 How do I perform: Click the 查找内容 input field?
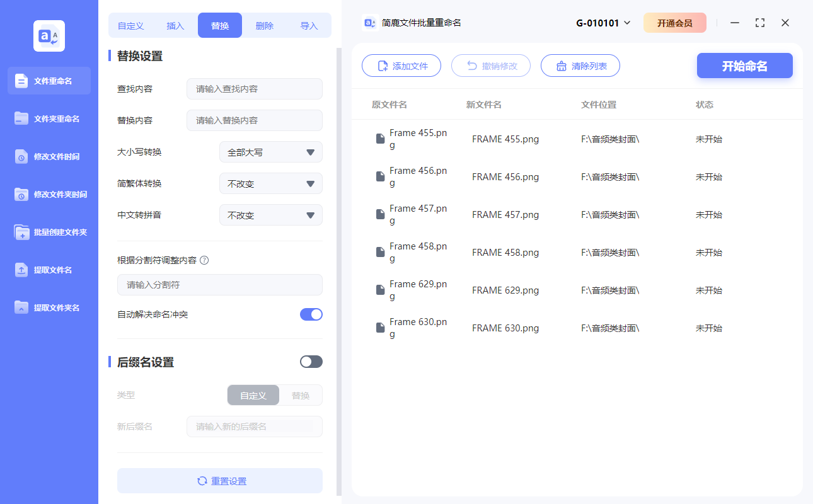pos(254,89)
